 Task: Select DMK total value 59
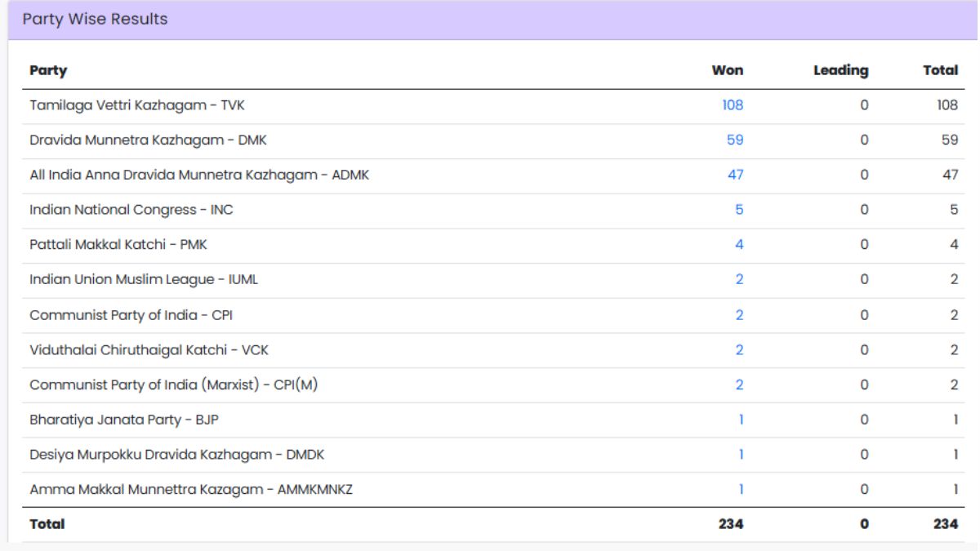(950, 140)
